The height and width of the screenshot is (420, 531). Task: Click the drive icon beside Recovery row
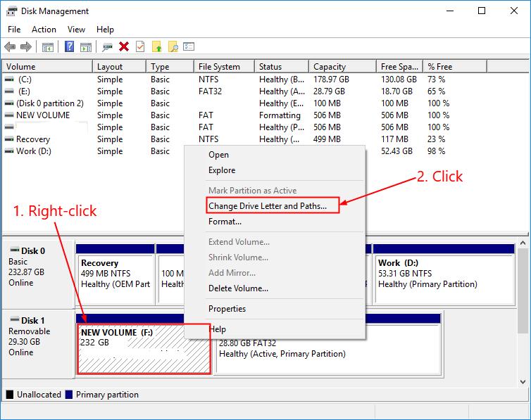pyautogui.click(x=9, y=139)
